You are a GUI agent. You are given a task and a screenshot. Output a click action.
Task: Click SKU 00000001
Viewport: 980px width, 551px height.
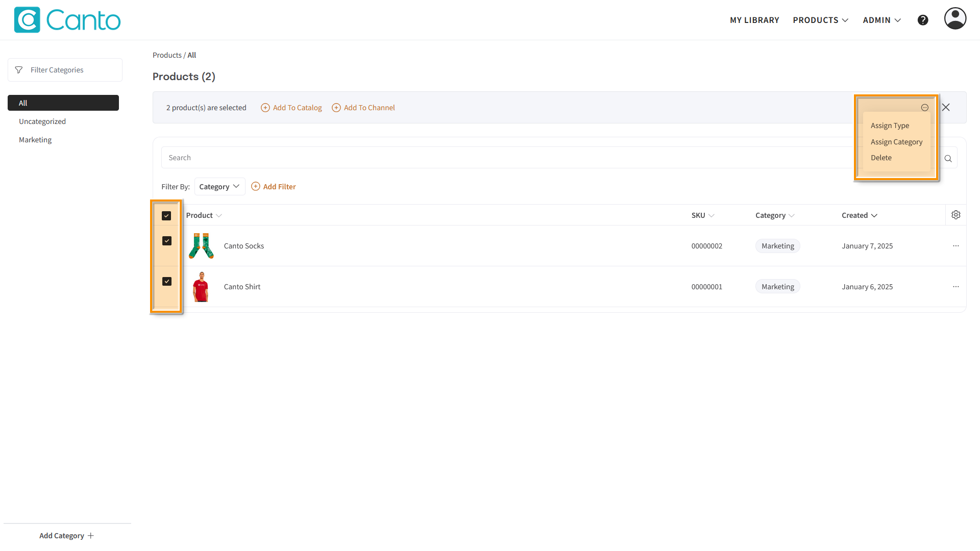pos(707,287)
